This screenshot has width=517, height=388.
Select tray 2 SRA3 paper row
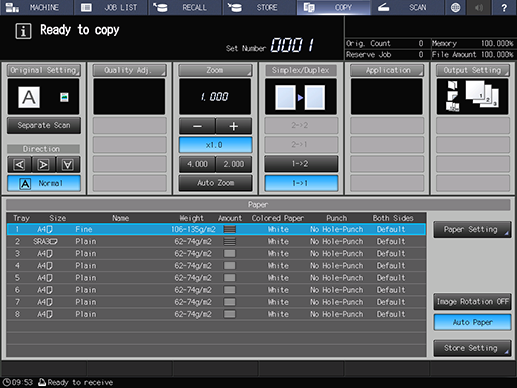tap(216, 241)
